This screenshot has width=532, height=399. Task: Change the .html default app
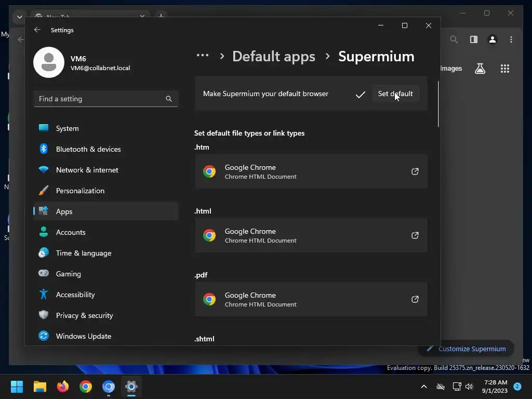(311, 235)
